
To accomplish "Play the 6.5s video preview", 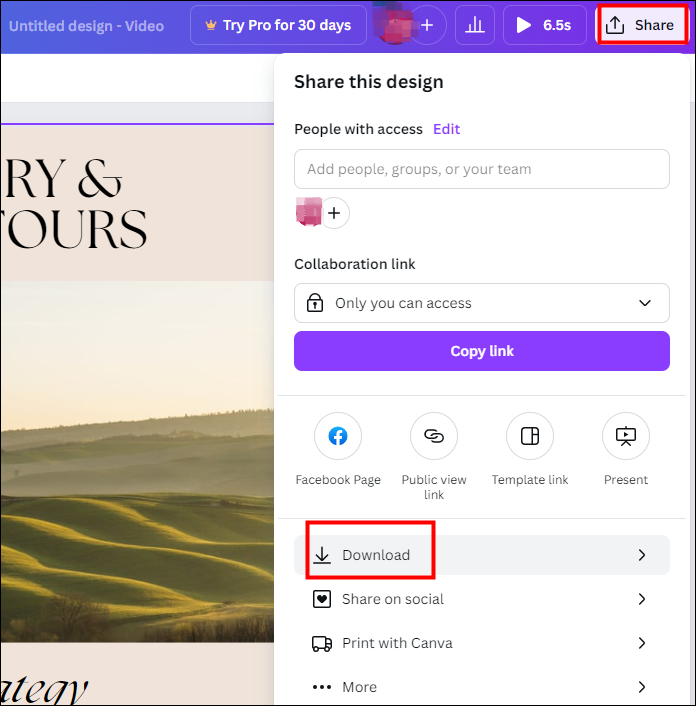I will tap(544, 25).
